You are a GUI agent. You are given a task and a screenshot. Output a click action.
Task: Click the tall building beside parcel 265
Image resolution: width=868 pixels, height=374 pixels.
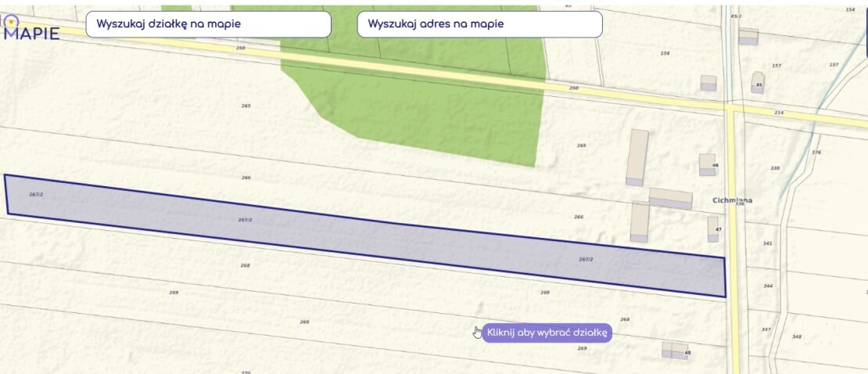pos(637,157)
